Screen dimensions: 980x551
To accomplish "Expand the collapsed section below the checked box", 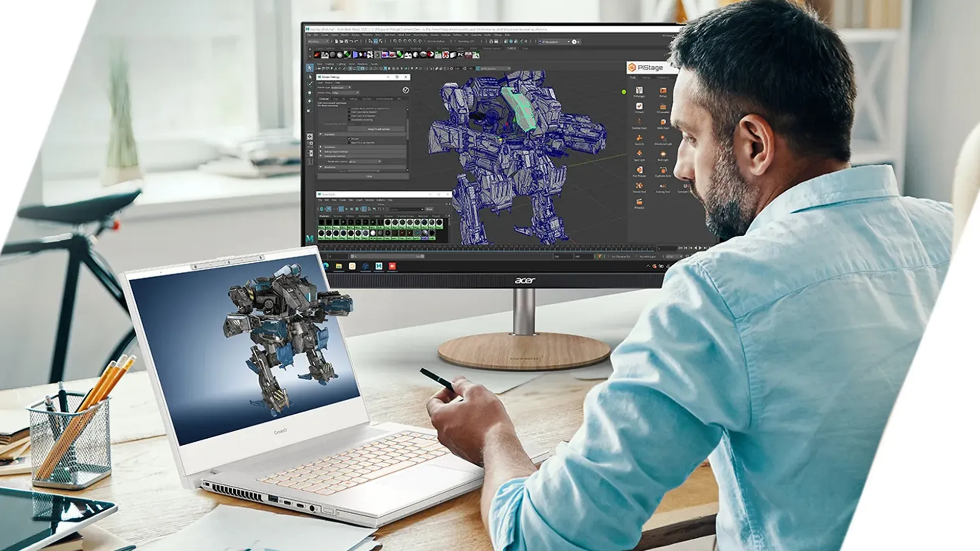I will point(321,147).
